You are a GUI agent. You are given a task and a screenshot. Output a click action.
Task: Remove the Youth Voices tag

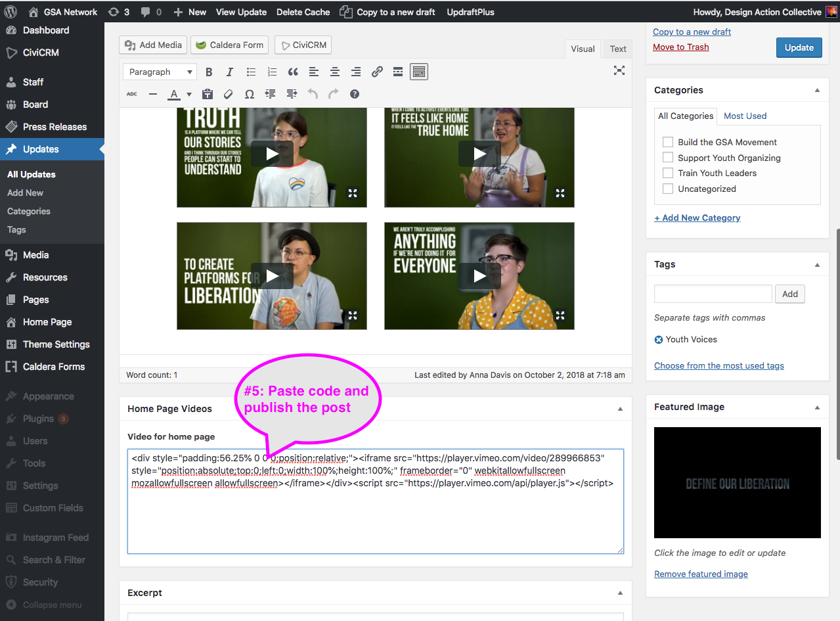coord(659,340)
